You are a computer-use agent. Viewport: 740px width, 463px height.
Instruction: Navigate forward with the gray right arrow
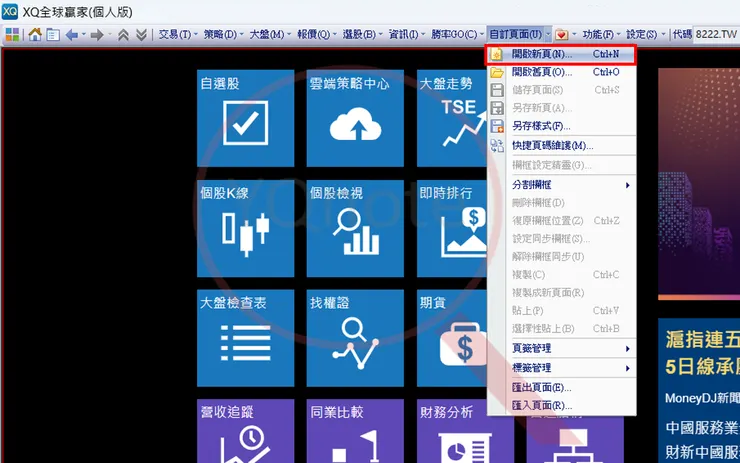tap(97, 35)
